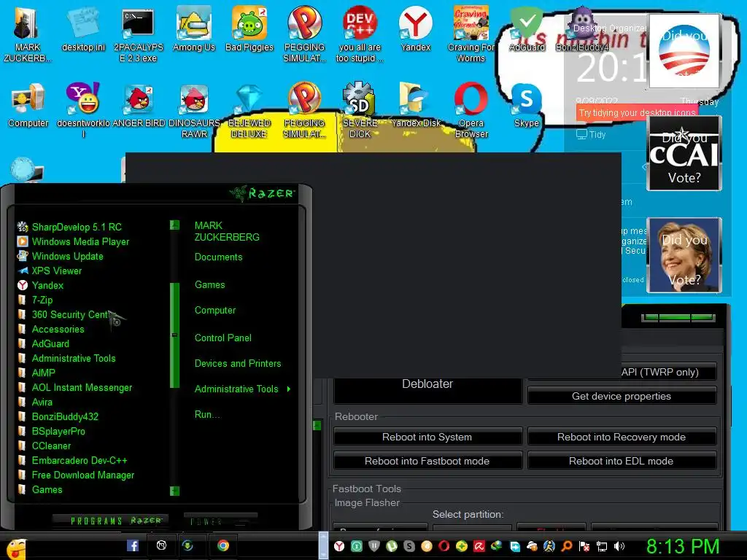Image resolution: width=747 pixels, height=560 pixels.
Task: Click the uTorrent icon in system tray
Action: click(392, 546)
